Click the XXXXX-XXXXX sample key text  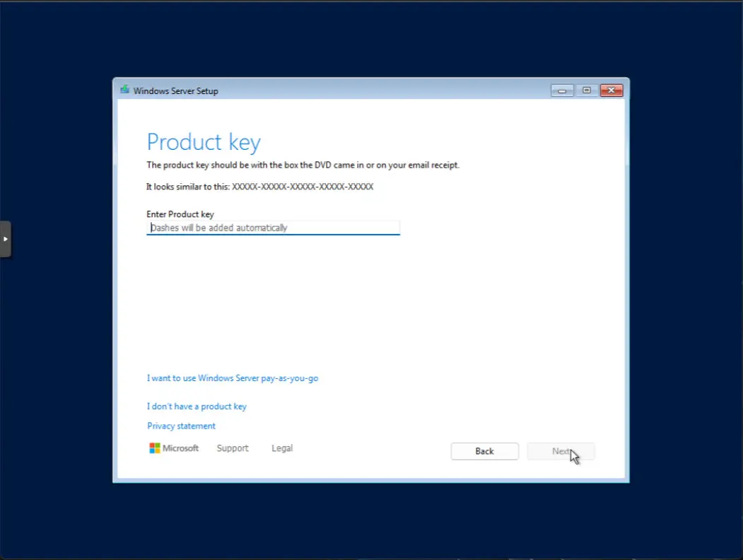(x=303, y=187)
